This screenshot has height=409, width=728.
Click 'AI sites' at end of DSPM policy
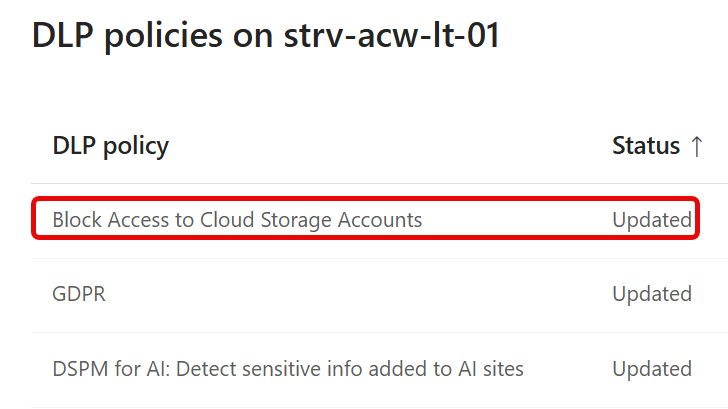click(x=491, y=369)
